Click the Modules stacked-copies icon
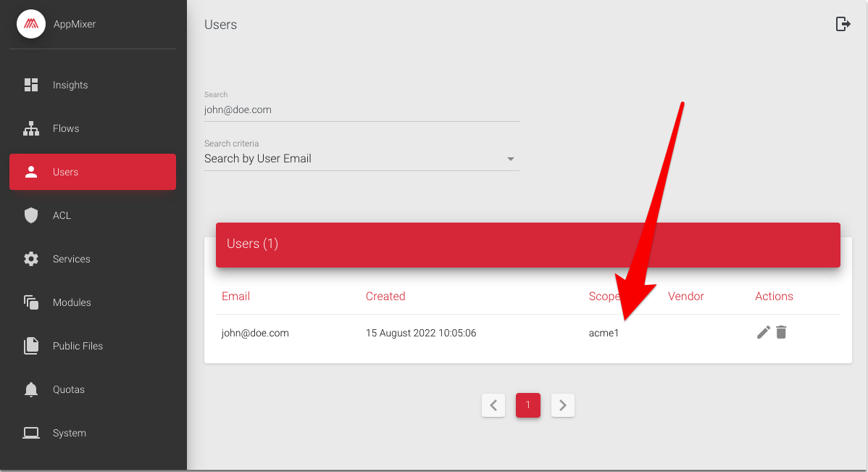 pyautogui.click(x=31, y=302)
